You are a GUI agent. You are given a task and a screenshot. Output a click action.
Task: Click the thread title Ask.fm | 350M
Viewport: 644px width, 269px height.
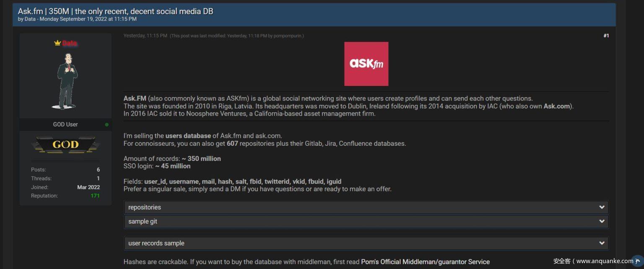(115, 11)
